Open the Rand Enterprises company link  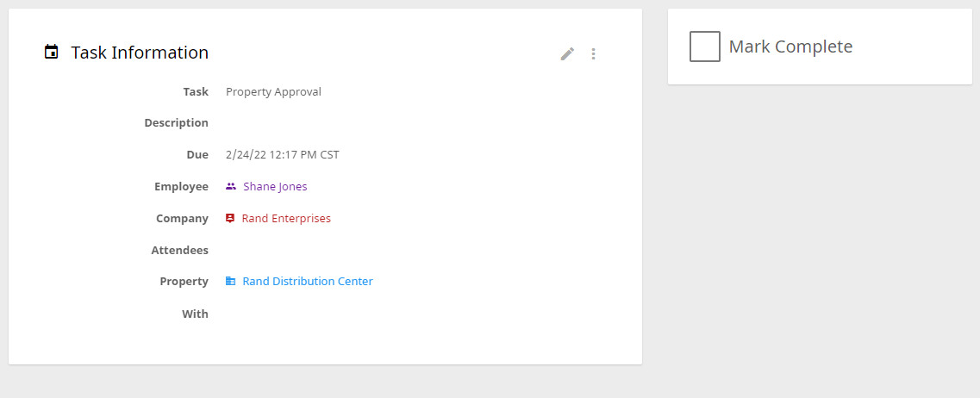coord(286,218)
